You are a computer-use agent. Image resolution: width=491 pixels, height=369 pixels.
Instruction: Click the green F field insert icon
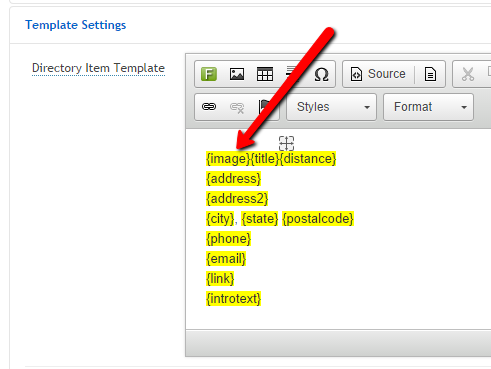point(209,74)
